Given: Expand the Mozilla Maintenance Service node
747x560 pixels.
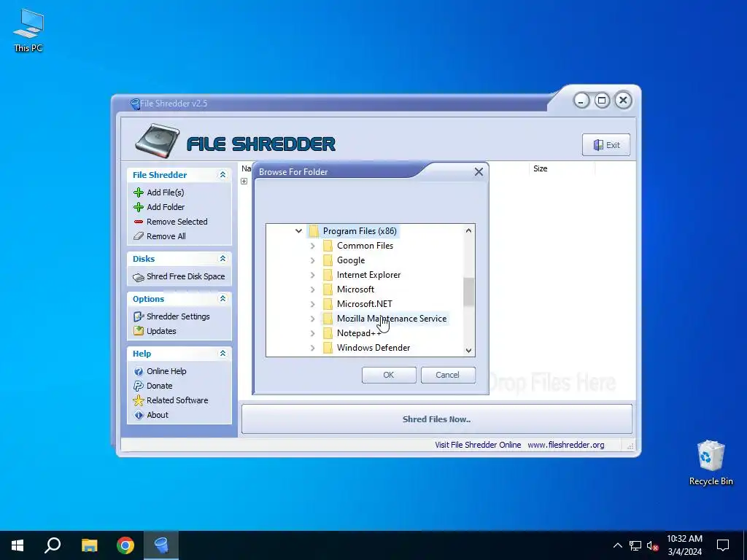Looking at the screenshot, I should coord(312,319).
